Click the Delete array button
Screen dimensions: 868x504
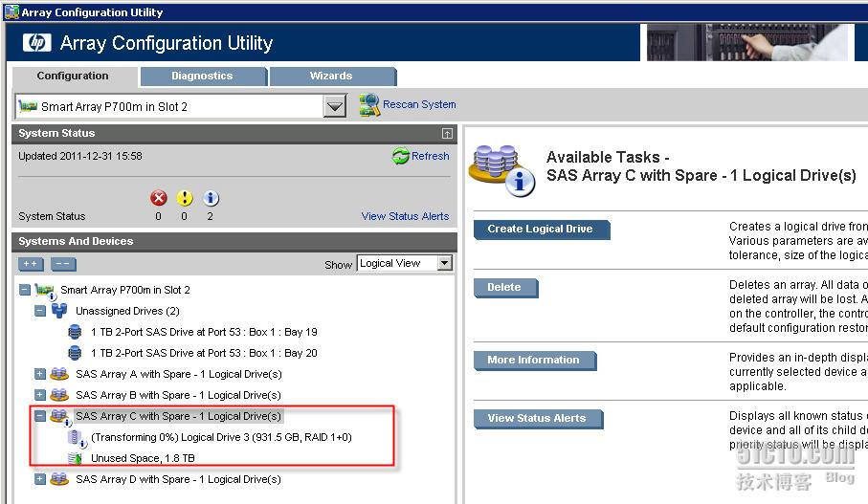click(x=505, y=288)
